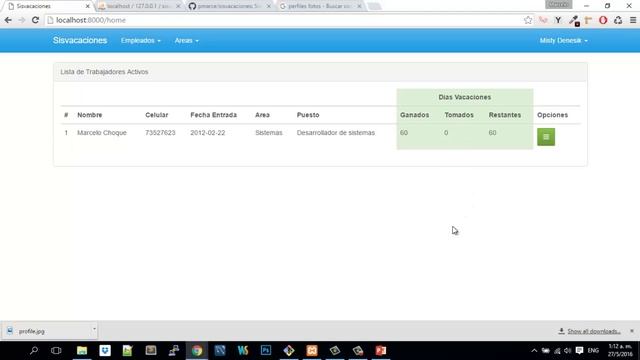Switch to the GitHub pmarce tab
Screen dimensions: 640x360
[229, 6]
